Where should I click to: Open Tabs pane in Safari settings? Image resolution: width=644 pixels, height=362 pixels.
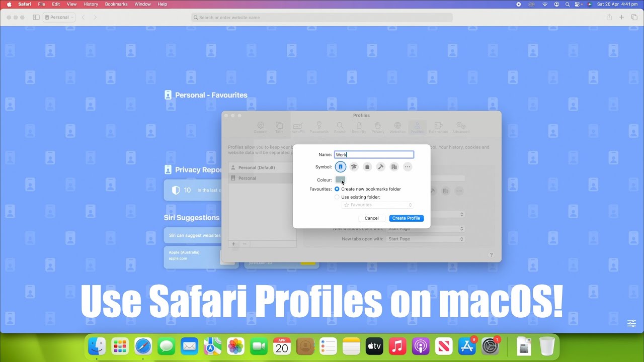click(x=279, y=128)
